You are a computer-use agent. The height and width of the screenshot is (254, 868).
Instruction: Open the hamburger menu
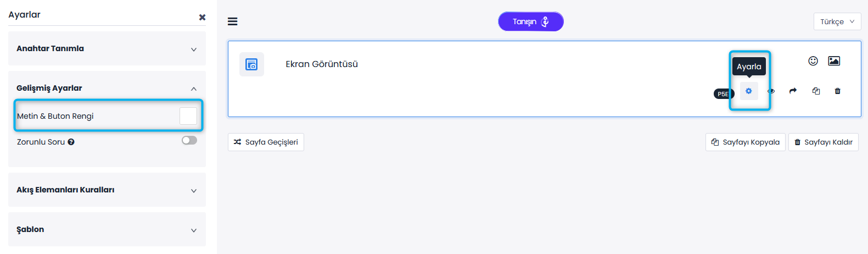click(233, 21)
